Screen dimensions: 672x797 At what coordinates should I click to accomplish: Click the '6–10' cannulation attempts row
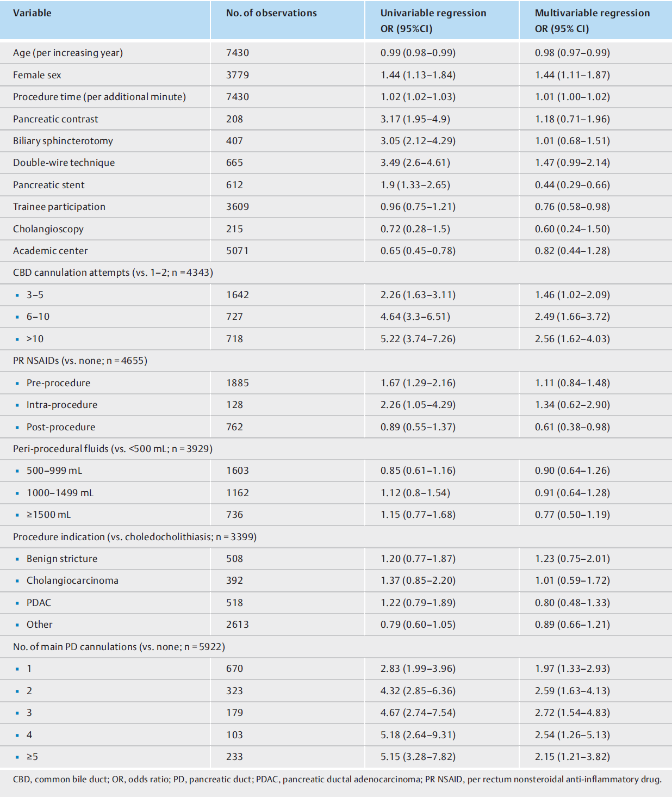[x=336, y=317]
